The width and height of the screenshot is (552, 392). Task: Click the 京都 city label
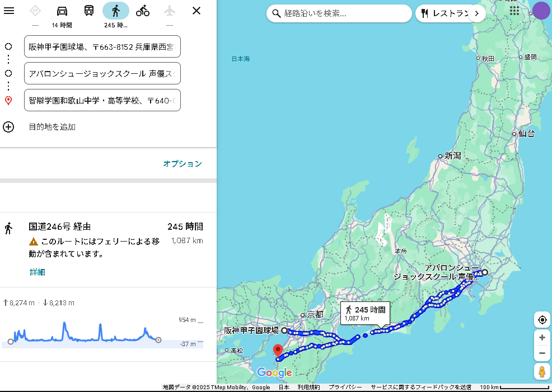click(315, 314)
